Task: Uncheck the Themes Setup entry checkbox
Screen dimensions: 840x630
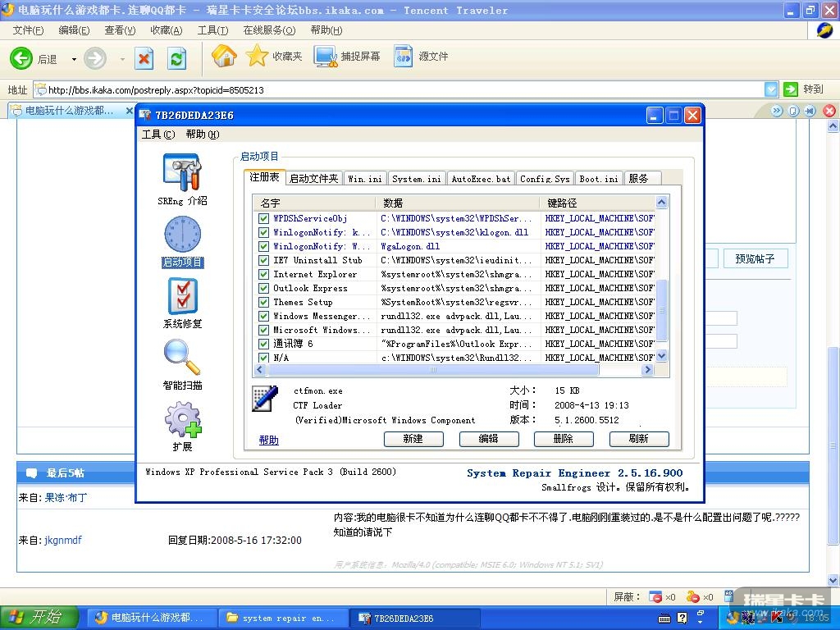Action: coord(263,302)
